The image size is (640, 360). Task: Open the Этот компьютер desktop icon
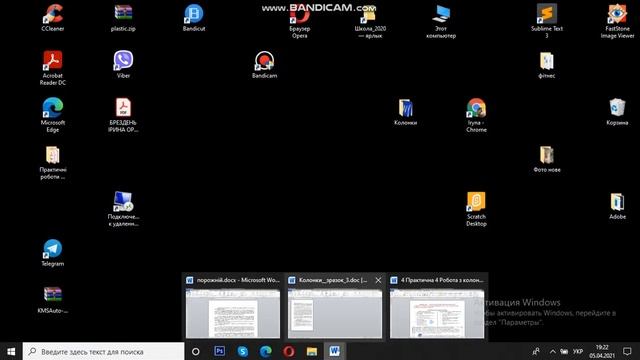tap(441, 21)
